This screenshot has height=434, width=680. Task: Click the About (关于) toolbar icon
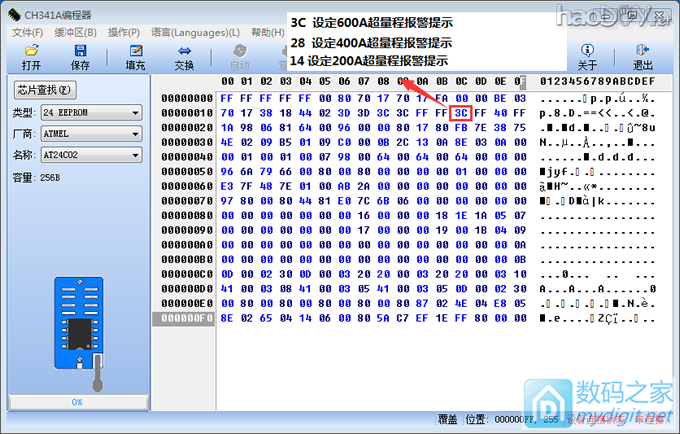click(x=587, y=57)
